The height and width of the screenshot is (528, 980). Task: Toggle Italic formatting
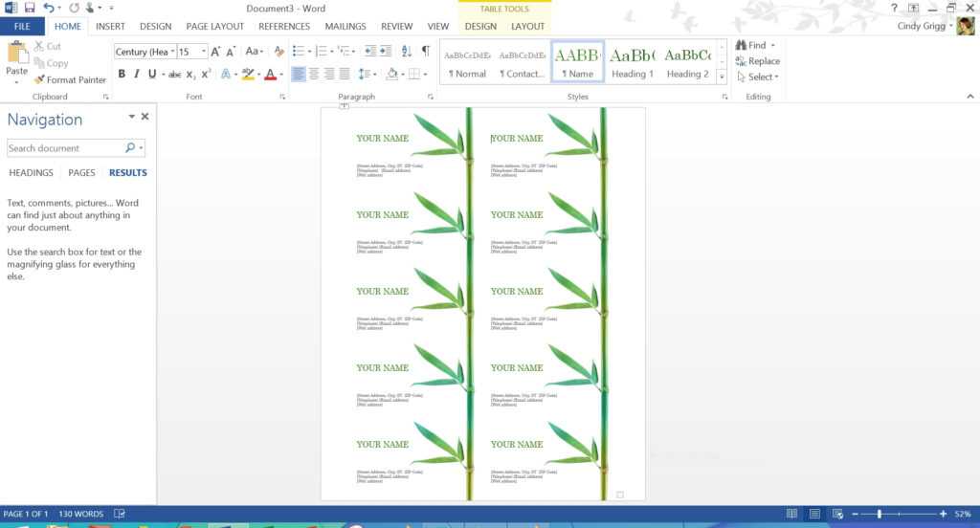pyautogui.click(x=137, y=74)
